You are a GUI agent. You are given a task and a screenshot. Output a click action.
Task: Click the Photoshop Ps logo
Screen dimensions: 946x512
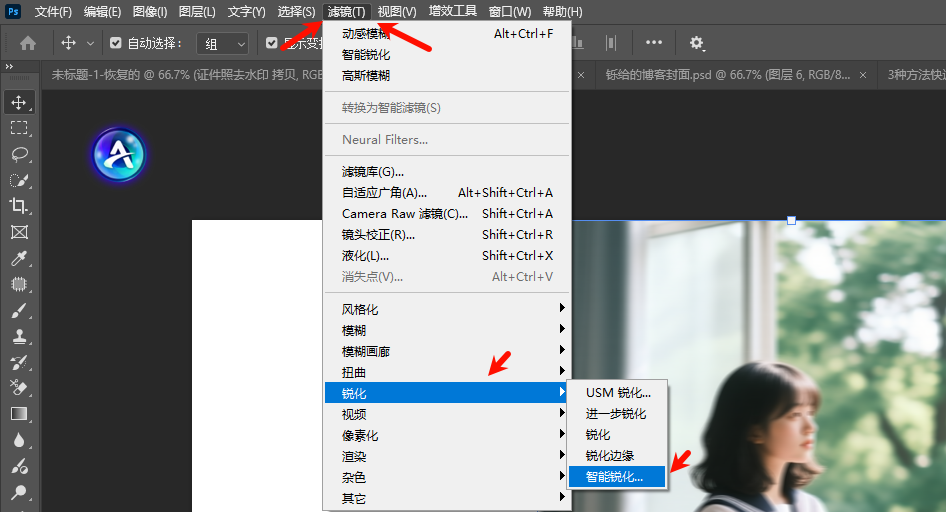pos(13,11)
